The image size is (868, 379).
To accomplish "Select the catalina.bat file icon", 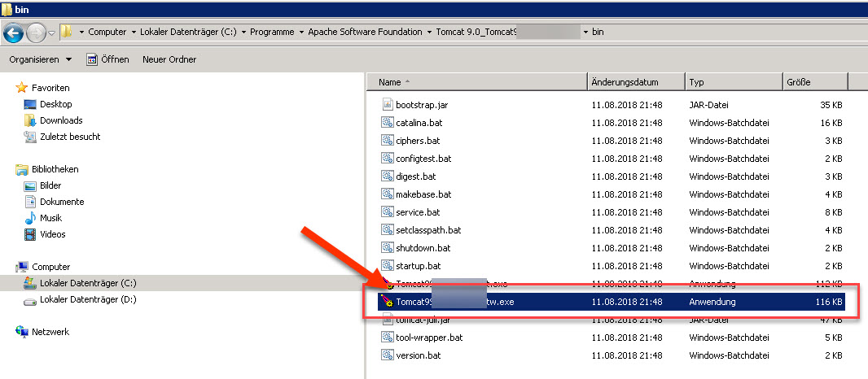I will pyautogui.click(x=387, y=122).
